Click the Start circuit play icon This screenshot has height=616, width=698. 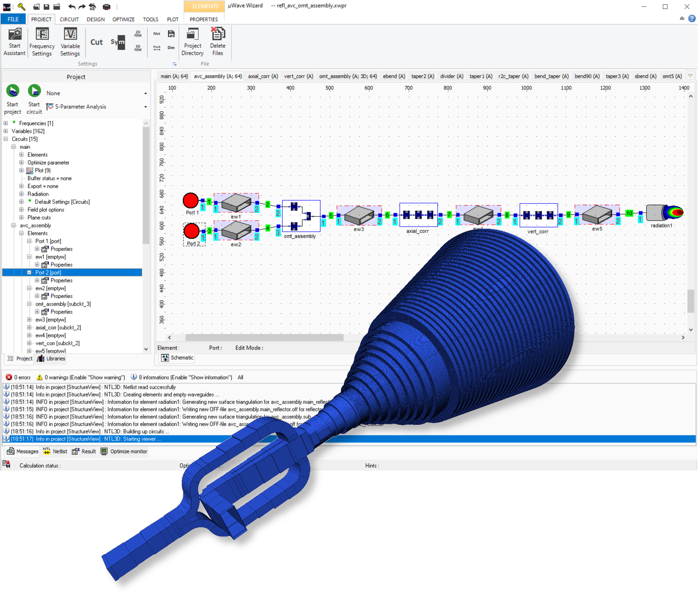pyautogui.click(x=34, y=91)
